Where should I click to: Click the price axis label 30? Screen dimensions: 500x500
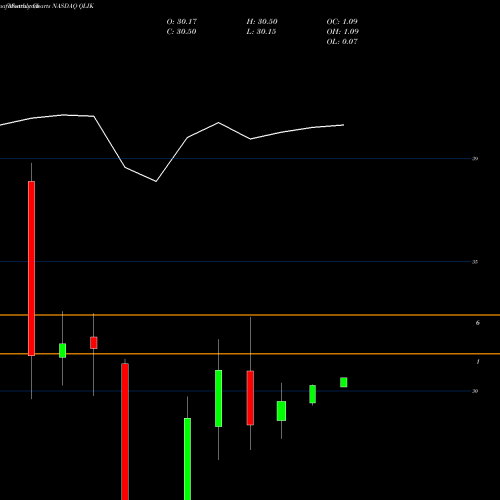[x=475, y=391]
